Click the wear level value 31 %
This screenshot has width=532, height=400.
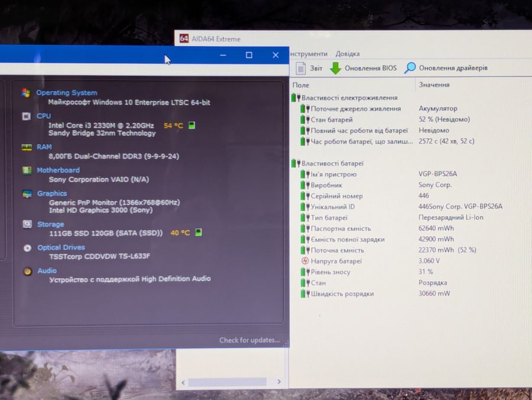[x=426, y=272]
